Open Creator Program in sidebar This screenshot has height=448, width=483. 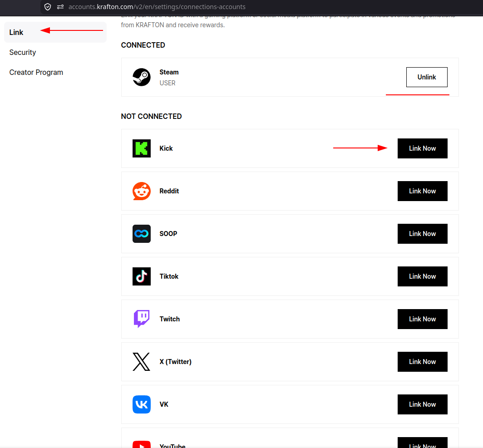[x=36, y=72]
